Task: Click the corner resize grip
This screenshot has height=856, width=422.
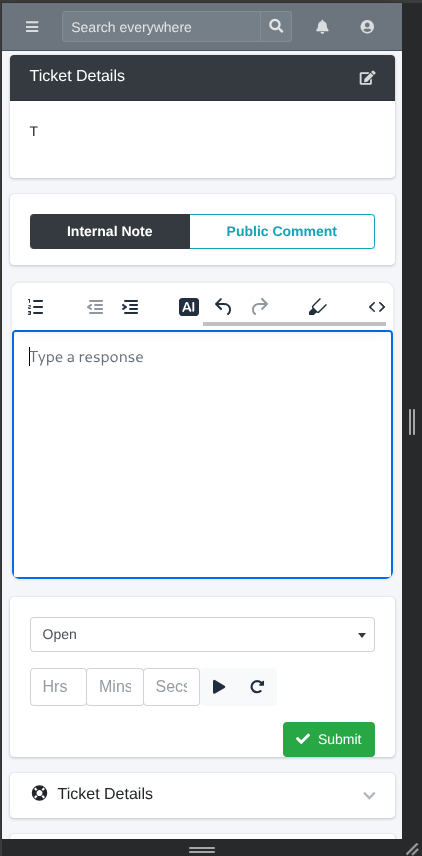Action: coord(413,848)
